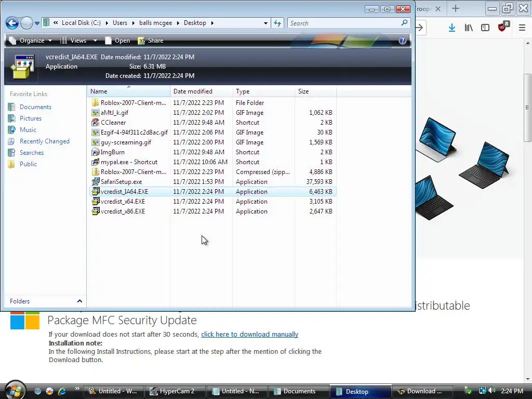532x399 pixels.
Task: Launch Internet Explorer from Quick Launch
Action: point(62,391)
